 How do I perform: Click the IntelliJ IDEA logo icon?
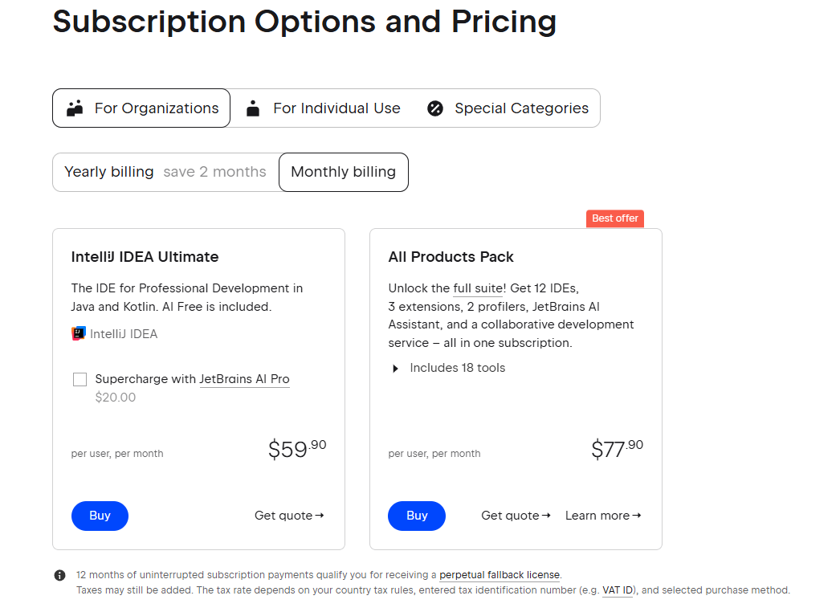[79, 333]
